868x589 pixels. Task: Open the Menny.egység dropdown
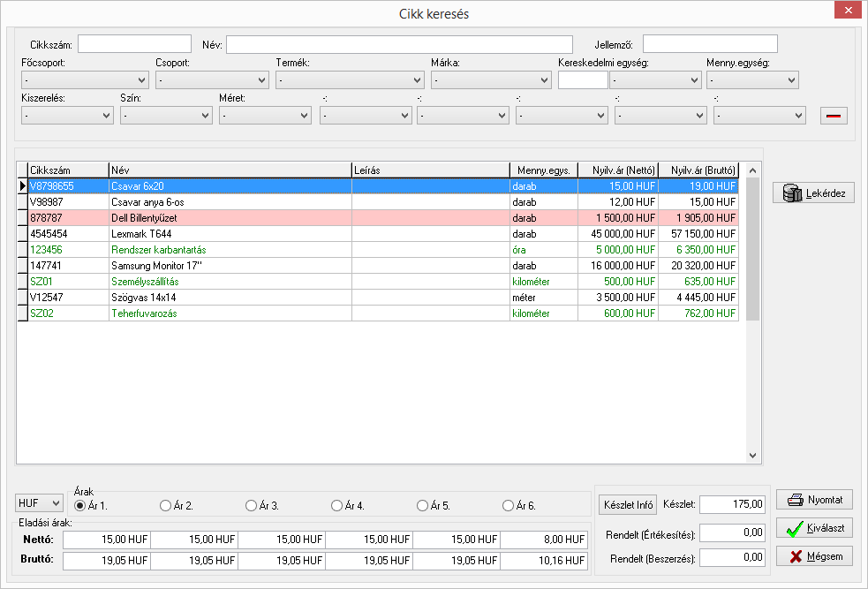pyautogui.click(x=752, y=80)
